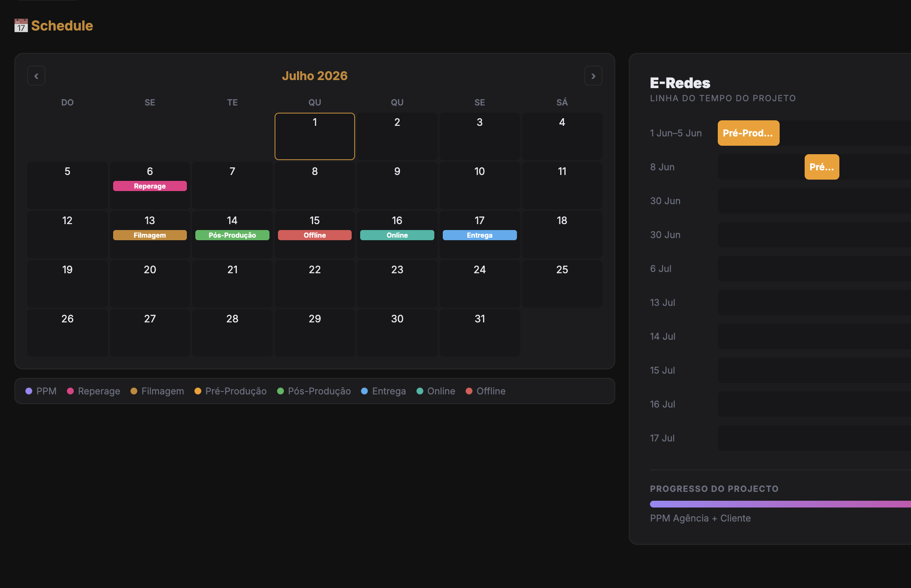Image resolution: width=911 pixels, height=588 pixels.
Task: Go to next month arrow
Action: 593,76
